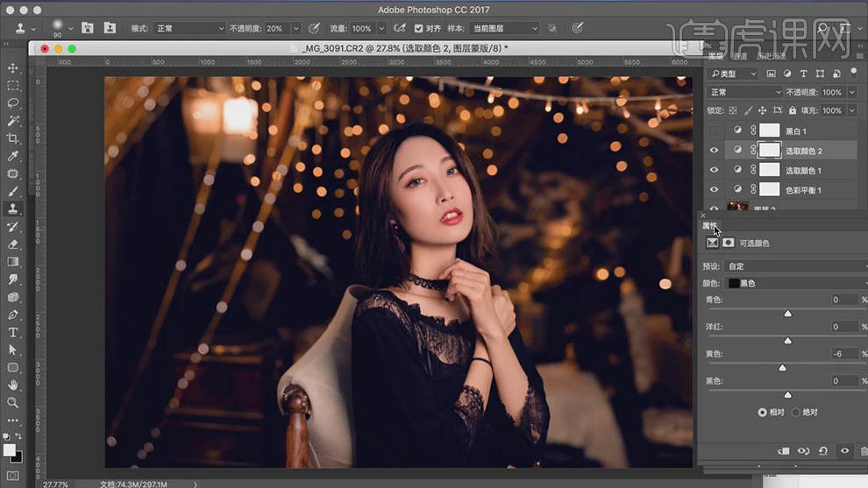
Task: Select the 绝对 radio button
Action: pyautogui.click(x=796, y=412)
